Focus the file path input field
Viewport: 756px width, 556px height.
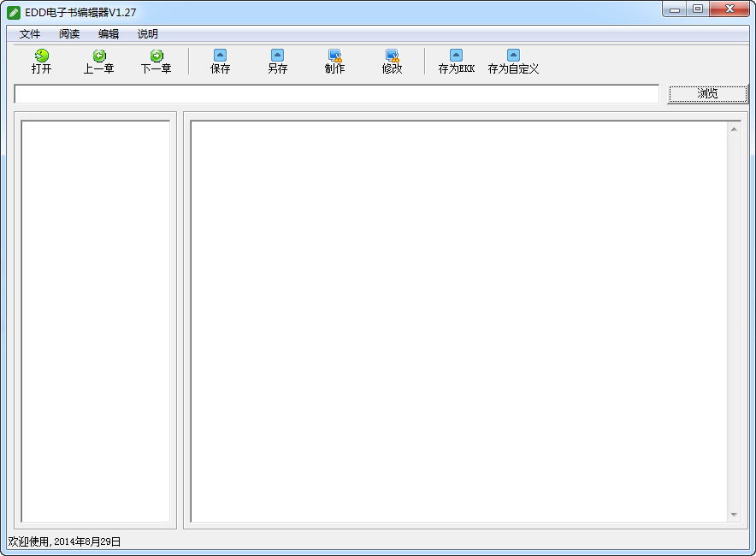[x=337, y=94]
